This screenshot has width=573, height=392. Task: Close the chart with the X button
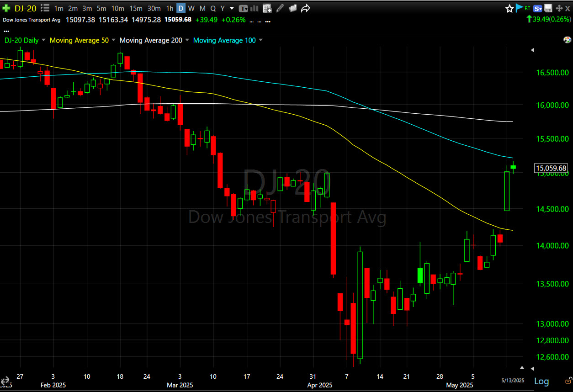click(x=568, y=8)
